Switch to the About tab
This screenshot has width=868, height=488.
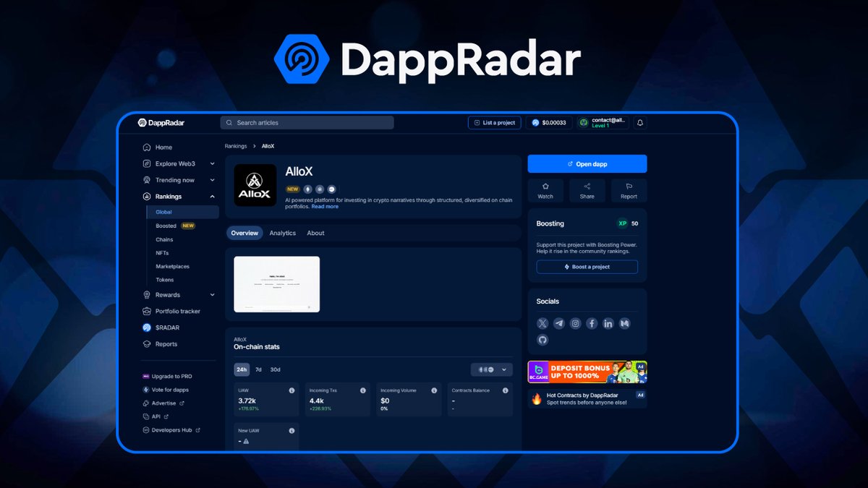[315, 233]
